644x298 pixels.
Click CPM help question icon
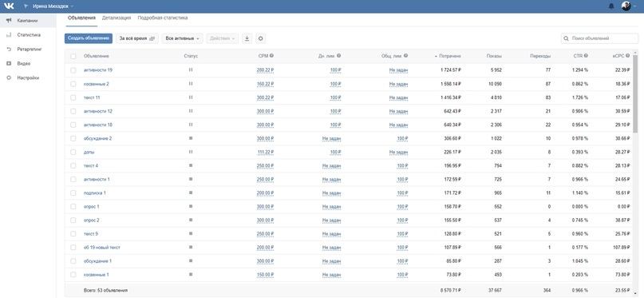[x=271, y=56]
